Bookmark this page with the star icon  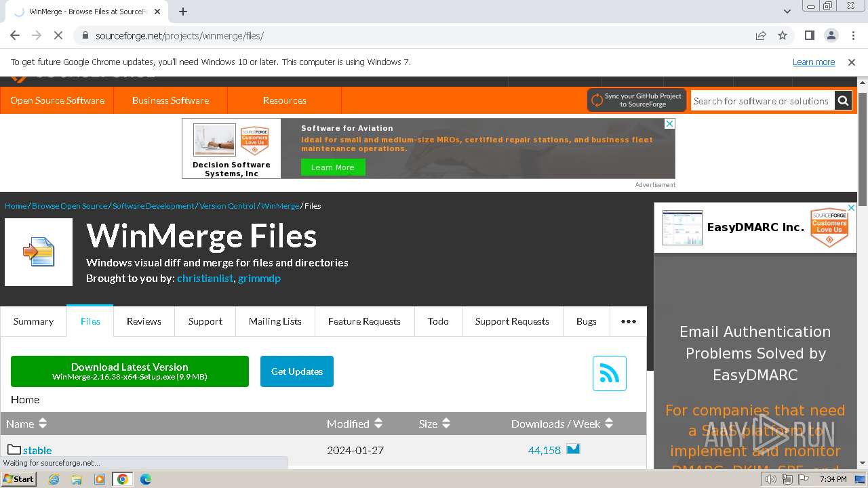pyautogui.click(x=783, y=35)
